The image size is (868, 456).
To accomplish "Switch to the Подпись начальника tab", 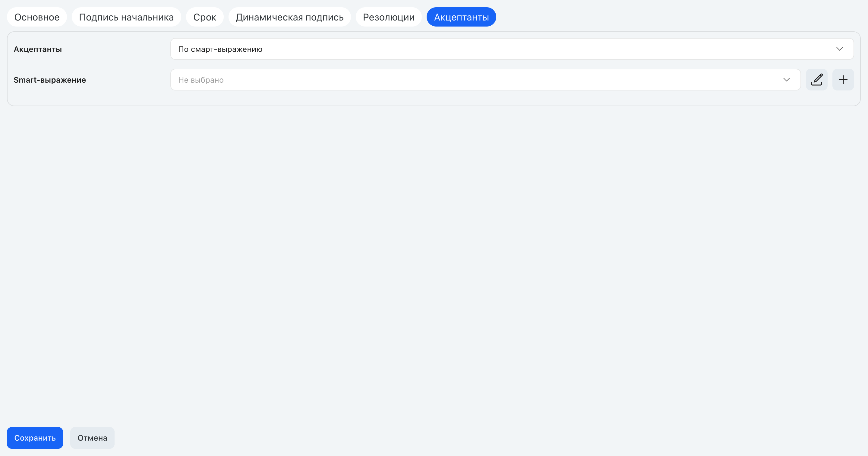I will tap(126, 17).
